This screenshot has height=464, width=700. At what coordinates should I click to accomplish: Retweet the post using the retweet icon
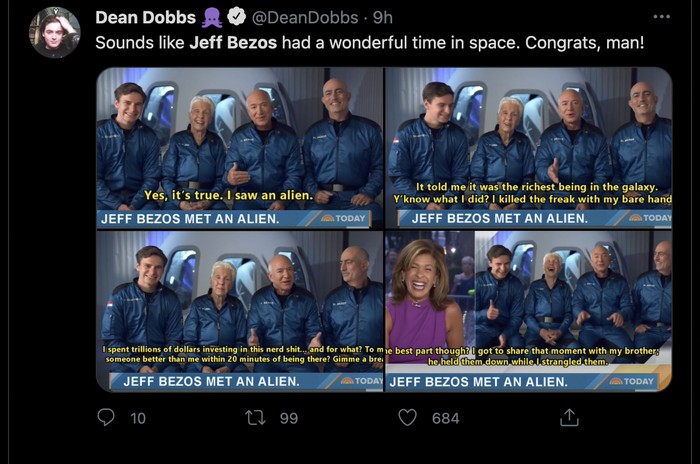click(256, 418)
